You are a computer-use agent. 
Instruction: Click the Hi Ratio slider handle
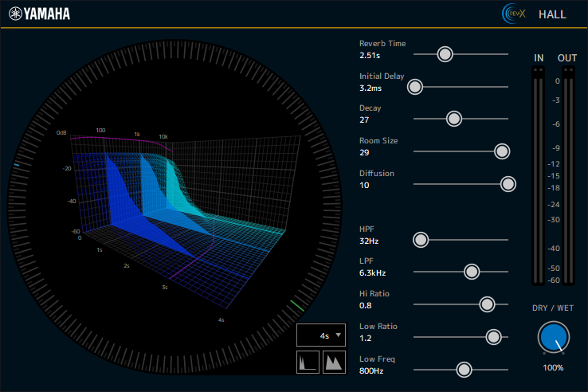(487, 304)
